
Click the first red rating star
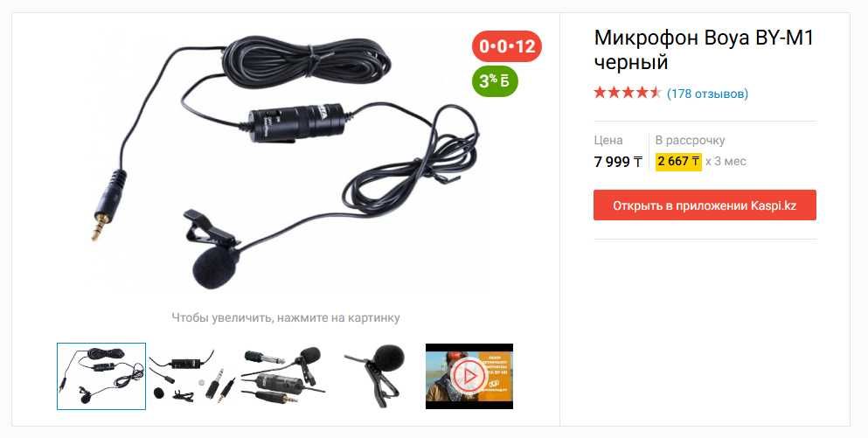pyautogui.click(x=600, y=93)
